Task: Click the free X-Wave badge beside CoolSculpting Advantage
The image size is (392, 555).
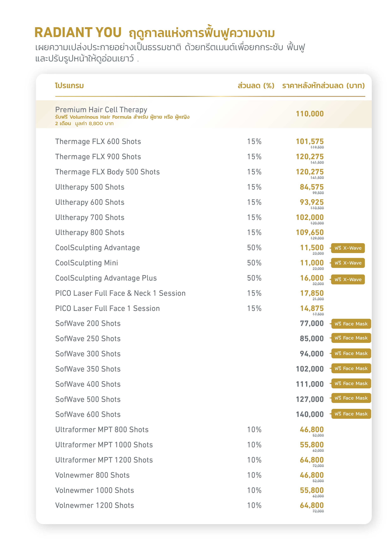Action: point(348,248)
